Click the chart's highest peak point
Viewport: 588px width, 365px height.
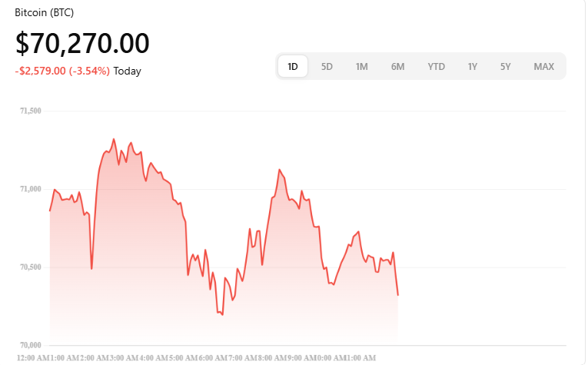click(114, 139)
